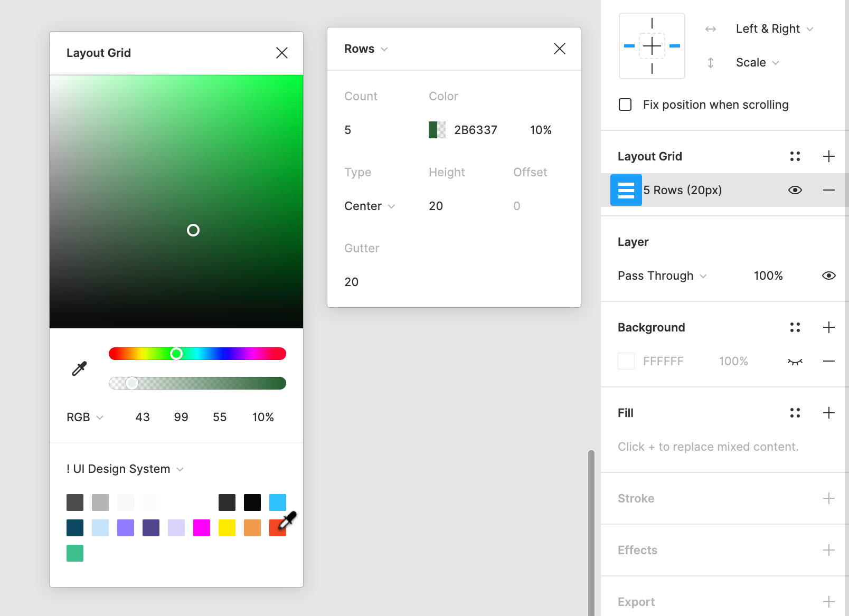Image resolution: width=849 pixels, height=616 pixels.
Task: Close the Layout Grid color picker
Action: tap(282, 53)
